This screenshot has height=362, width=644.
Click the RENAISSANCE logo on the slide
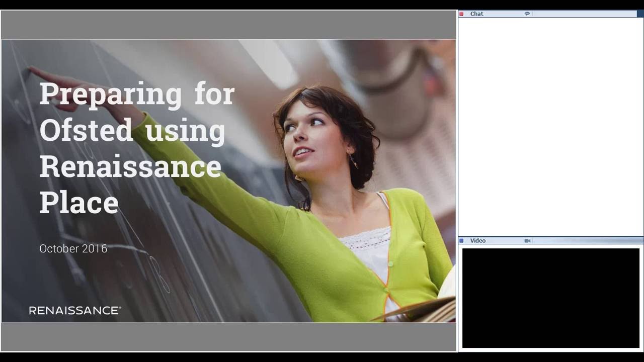[75, 311]
